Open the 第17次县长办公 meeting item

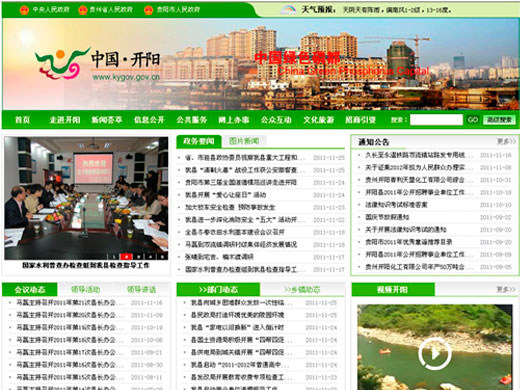coord(70,352)
